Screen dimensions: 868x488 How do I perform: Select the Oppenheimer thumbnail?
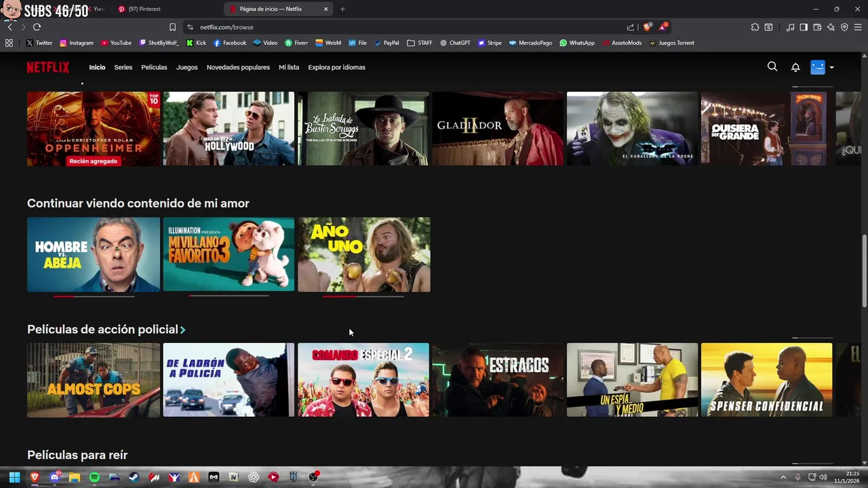[94, 129]
